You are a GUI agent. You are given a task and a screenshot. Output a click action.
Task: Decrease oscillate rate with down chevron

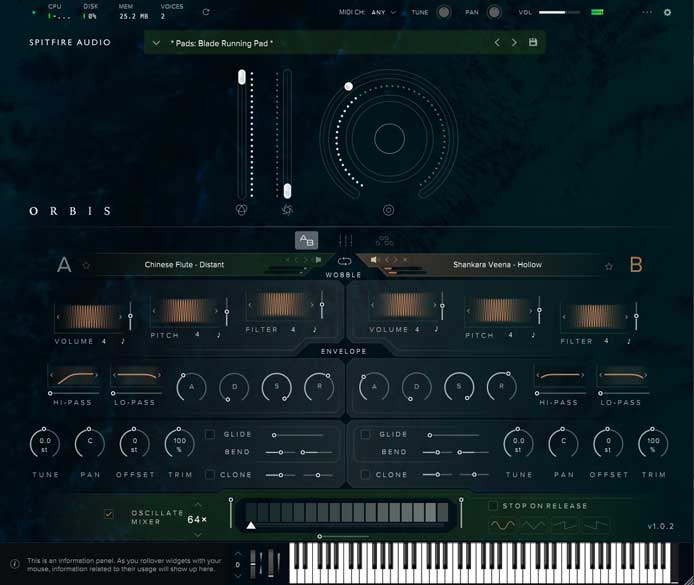coord(197,534)
